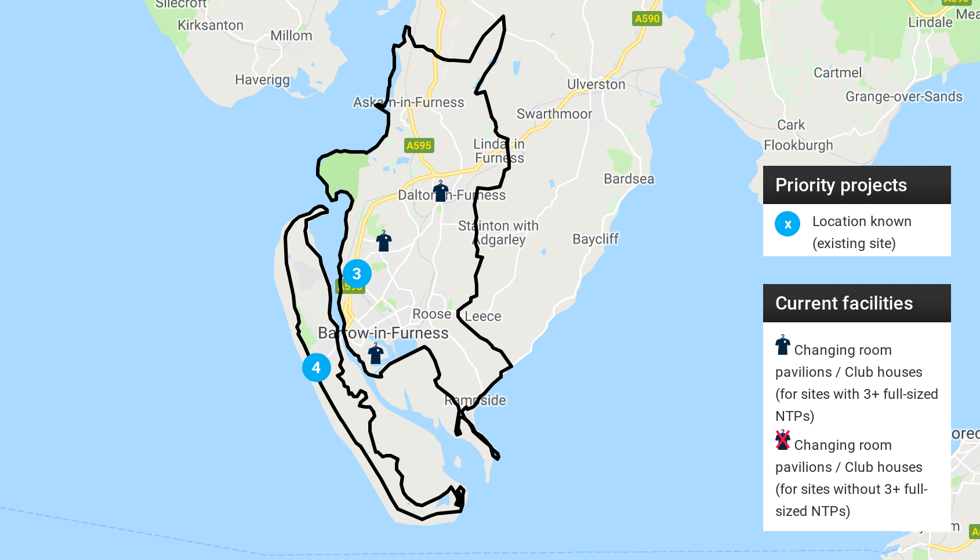Click the Bardsea map label
The width and height of the screenshot is (980, 560).
(629, 179)
